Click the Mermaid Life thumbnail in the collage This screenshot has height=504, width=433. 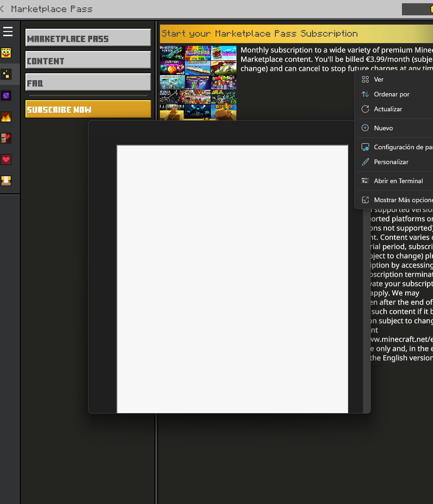pyautogui.click(x=172, y=82)
